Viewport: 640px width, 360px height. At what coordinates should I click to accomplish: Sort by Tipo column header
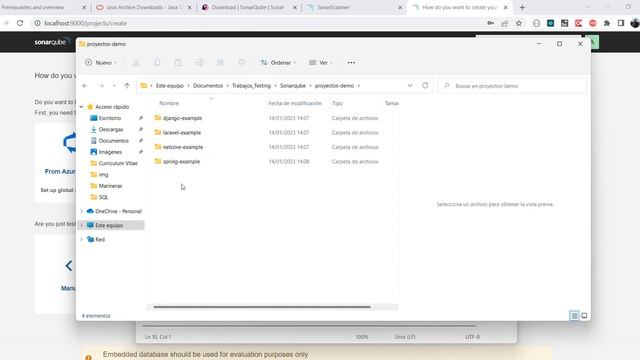337,103
